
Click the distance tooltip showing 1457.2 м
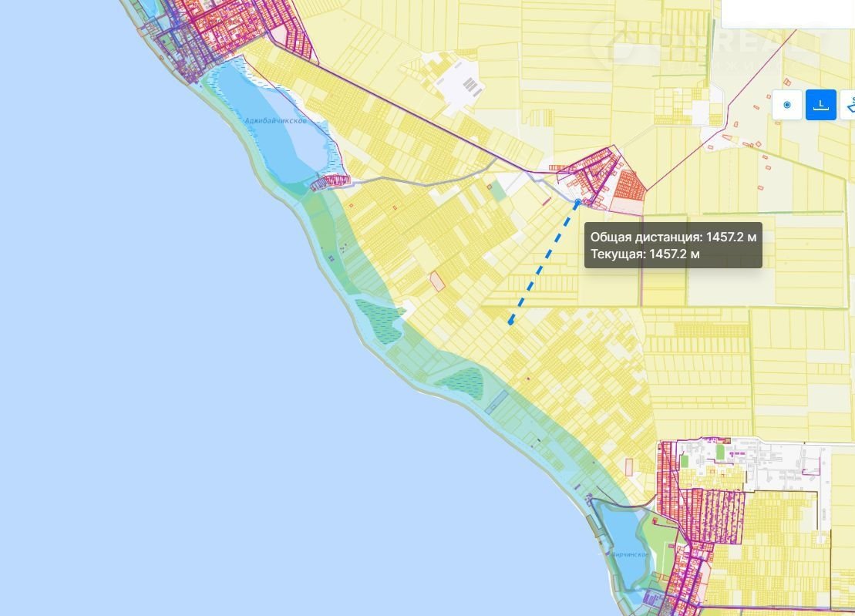click(x=672, y=245)
